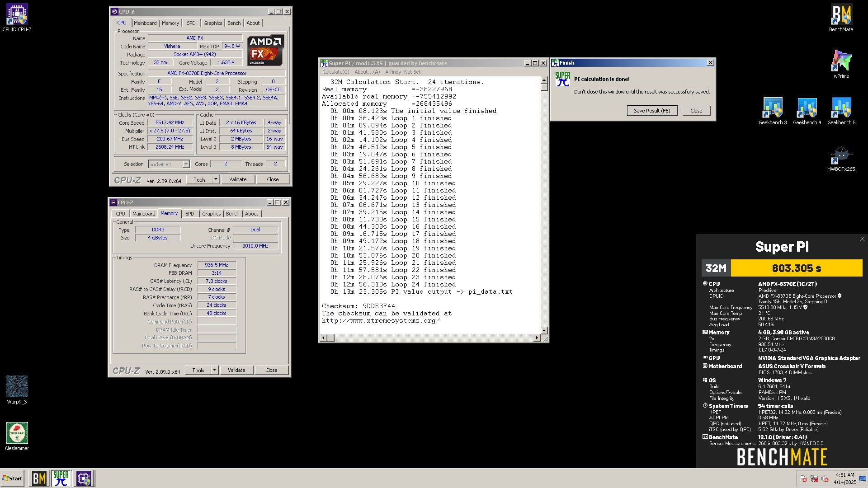Image resolution: width=868 pixels, height=488 pixels.
Task: Click the CPU-Z taskbar button
Action: tap(84, 479)
